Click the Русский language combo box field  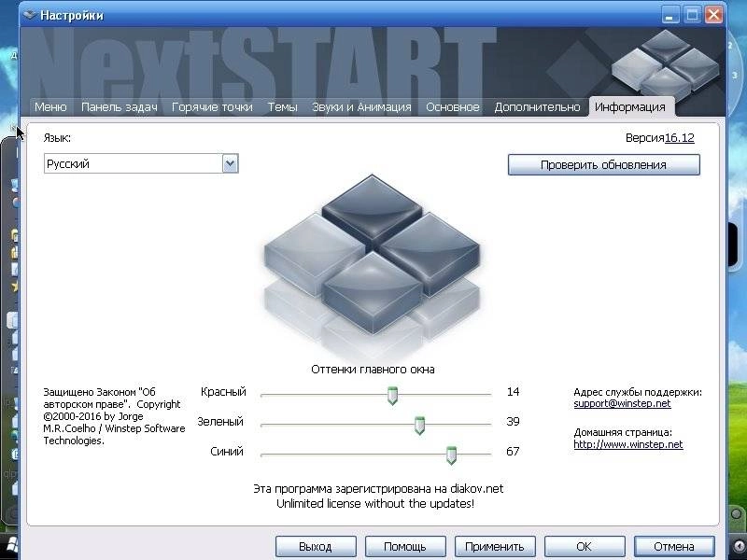point(141,164)
